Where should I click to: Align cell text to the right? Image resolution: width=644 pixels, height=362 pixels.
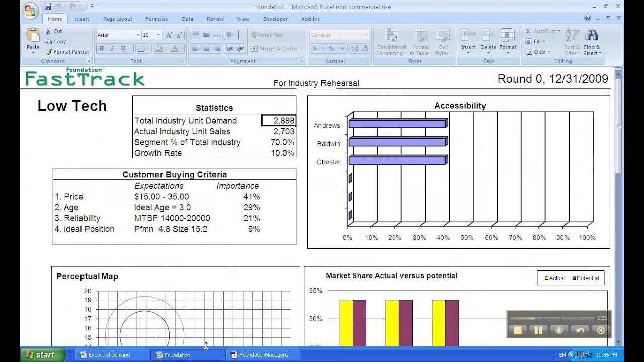click(x=217, y=49)
